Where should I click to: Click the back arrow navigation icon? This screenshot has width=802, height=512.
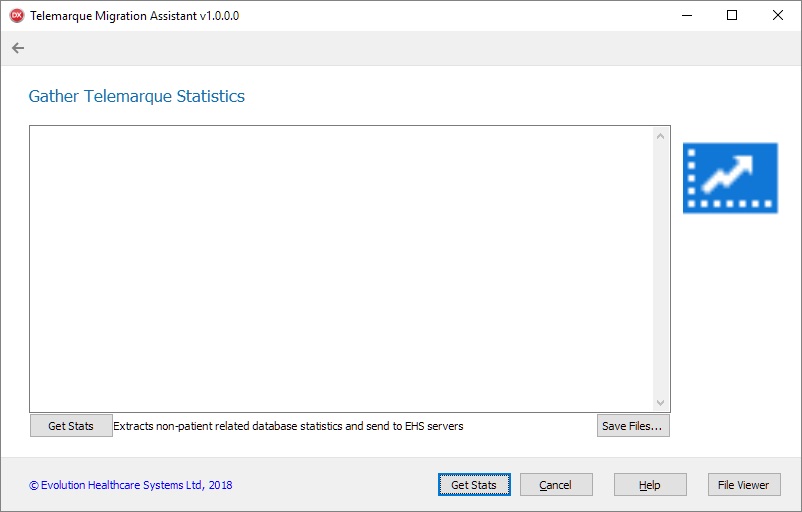point(18,48)
